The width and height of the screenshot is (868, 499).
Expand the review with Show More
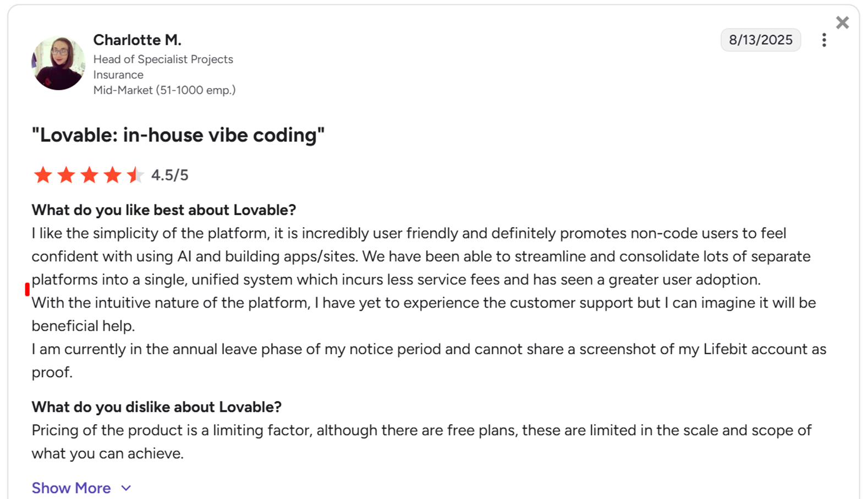[71, 487]
